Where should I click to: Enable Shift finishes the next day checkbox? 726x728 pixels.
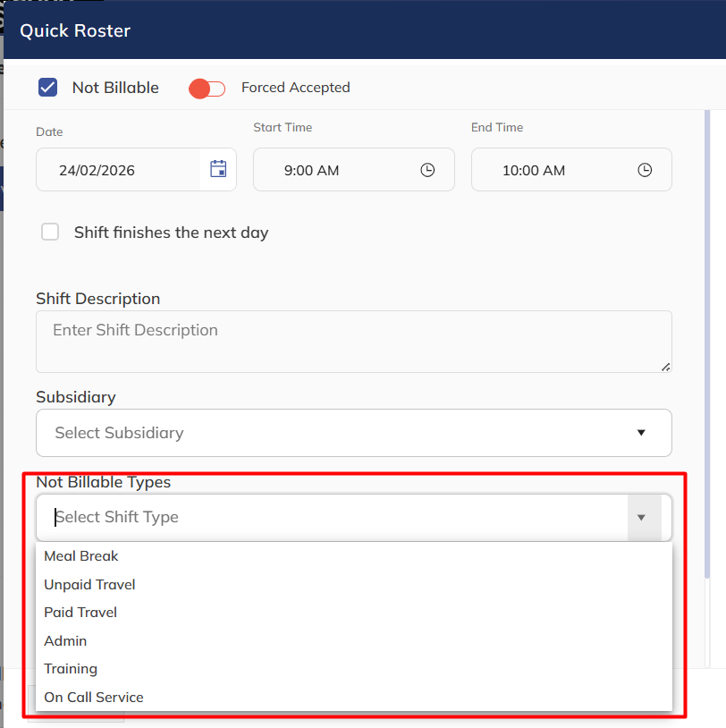coord(51,233)
